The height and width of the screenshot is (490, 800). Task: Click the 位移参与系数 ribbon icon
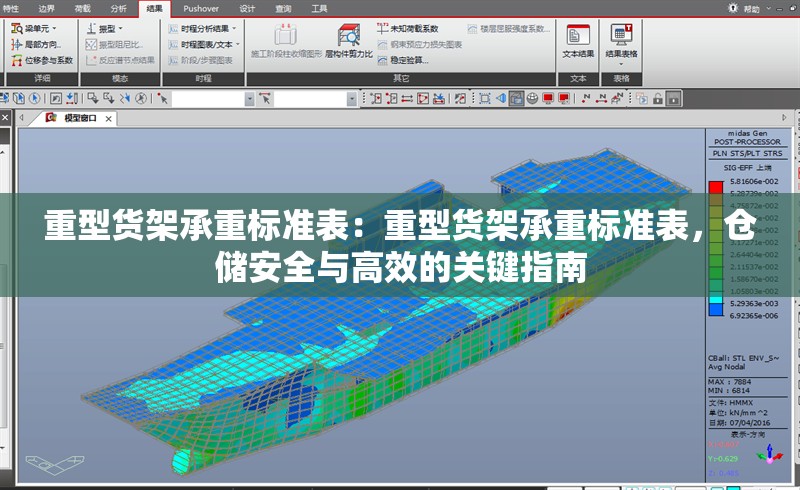pos(41,60)
